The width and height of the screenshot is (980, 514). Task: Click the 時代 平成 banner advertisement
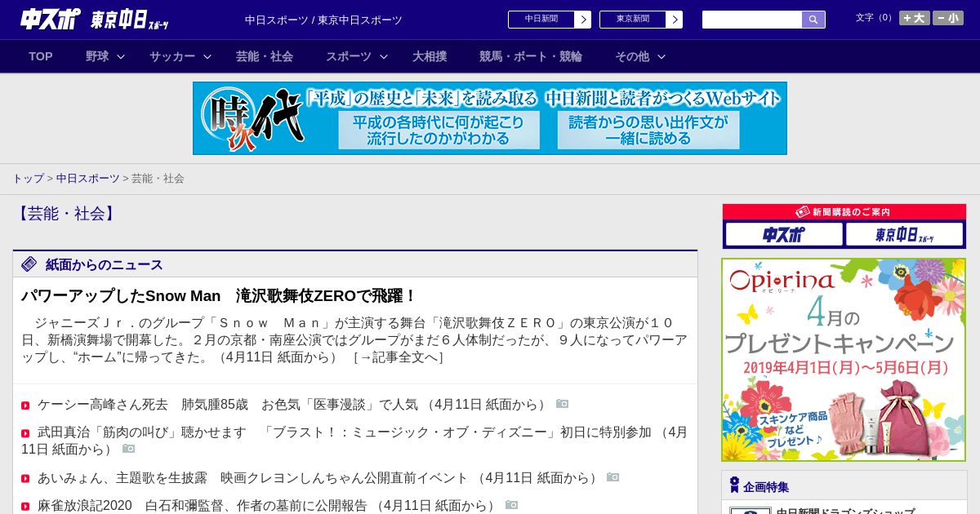pyautogui.click(x=490, y=118)
